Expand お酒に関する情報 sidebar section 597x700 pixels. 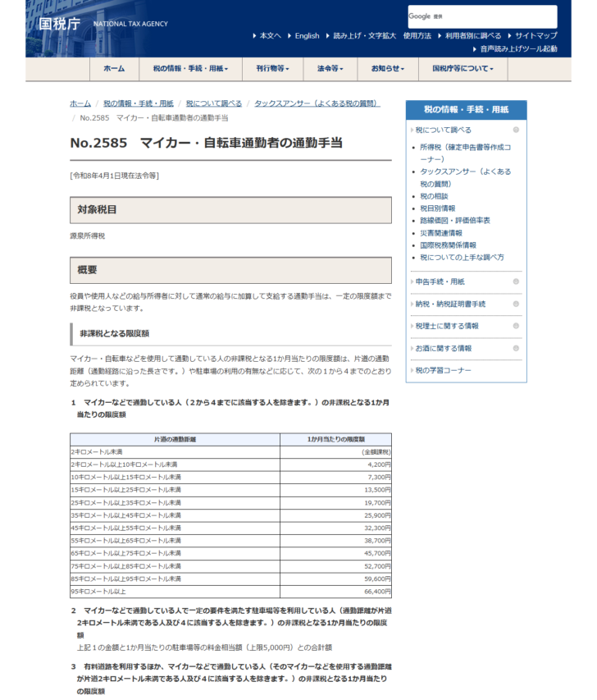[x=443, y=348]
